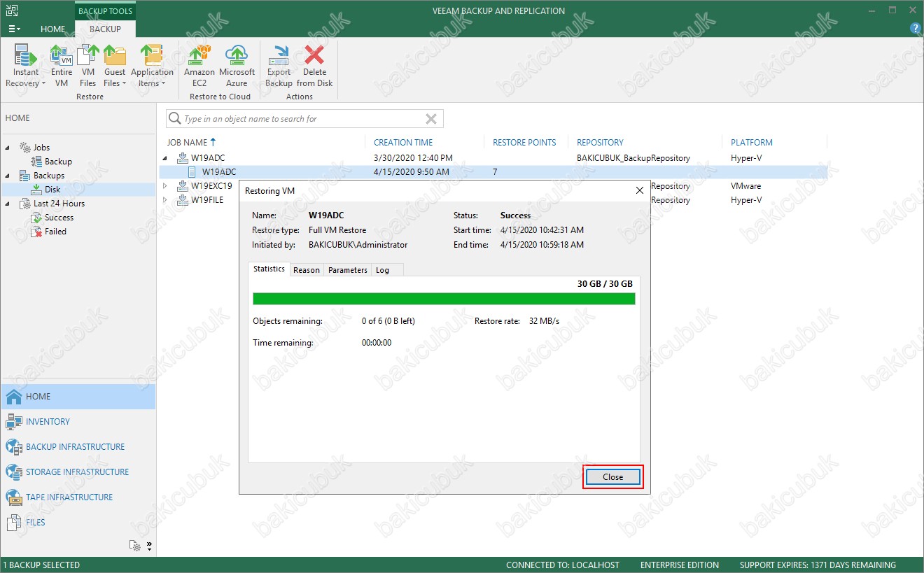Select Last 24 Hours node

point(59,204)
